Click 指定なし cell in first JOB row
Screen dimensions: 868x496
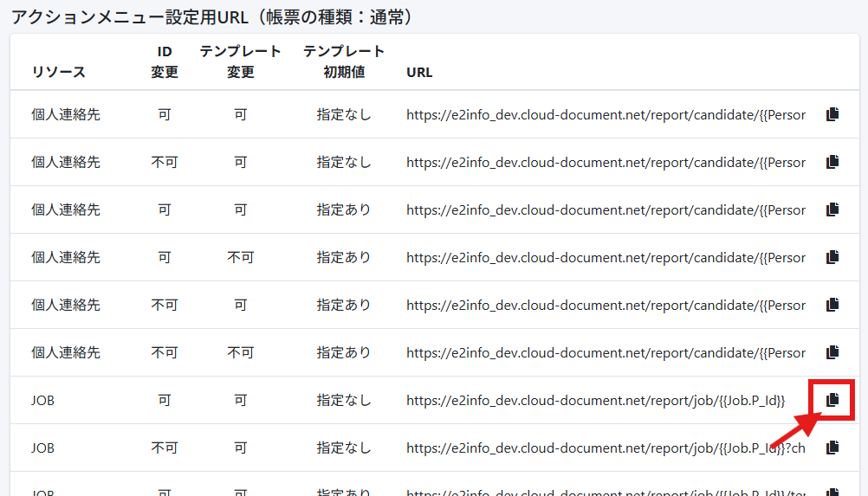click(344, 400)
